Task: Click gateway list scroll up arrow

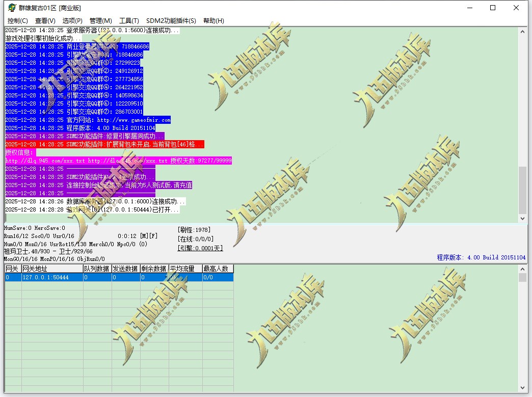Action: (522, 269)
